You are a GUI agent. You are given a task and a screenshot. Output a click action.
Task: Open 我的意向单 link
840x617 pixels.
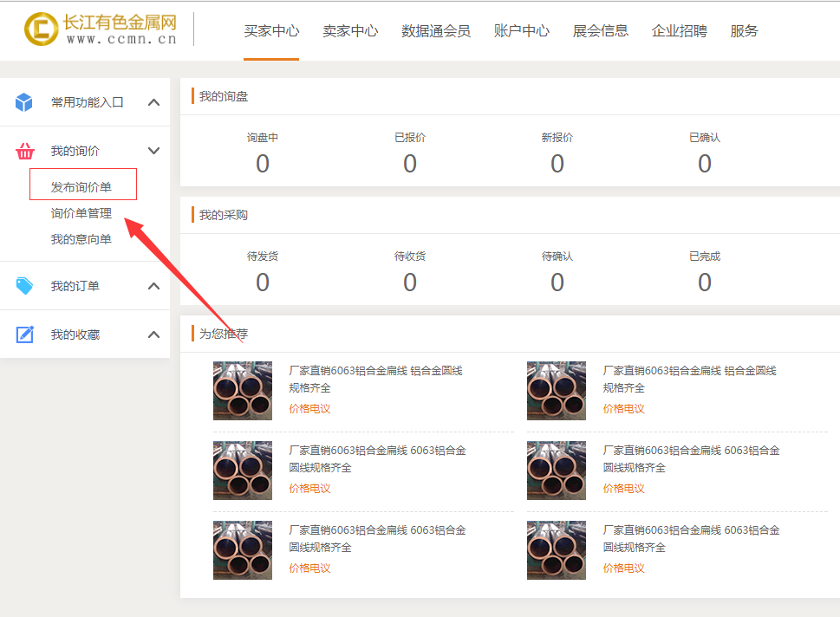tap(81, 239)
